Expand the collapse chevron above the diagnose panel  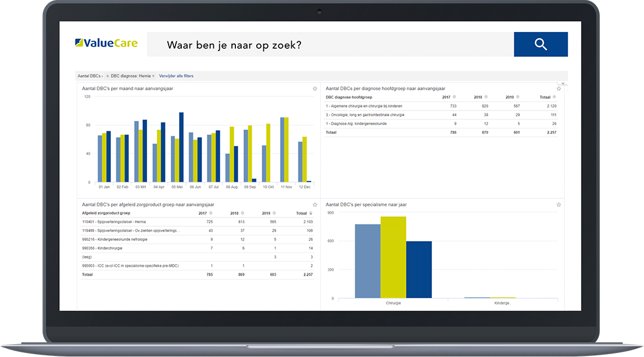click(562, 84)
